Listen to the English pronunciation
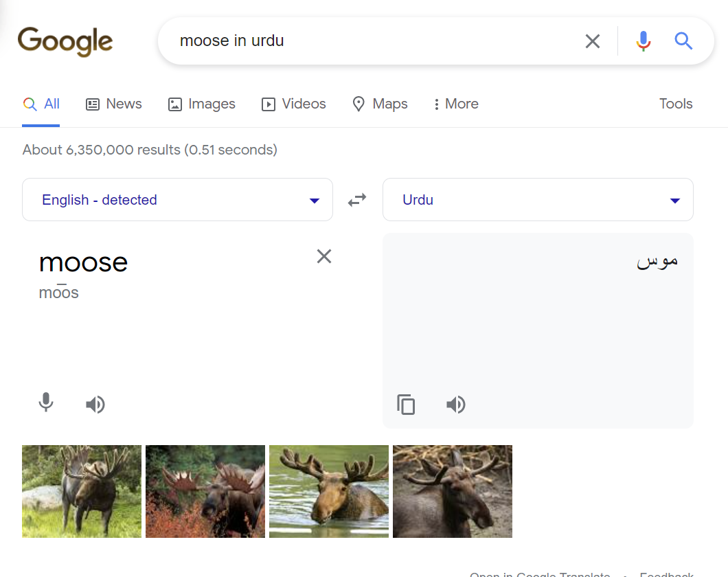Screen dimensions: 728x577 [x=95, y=405]
